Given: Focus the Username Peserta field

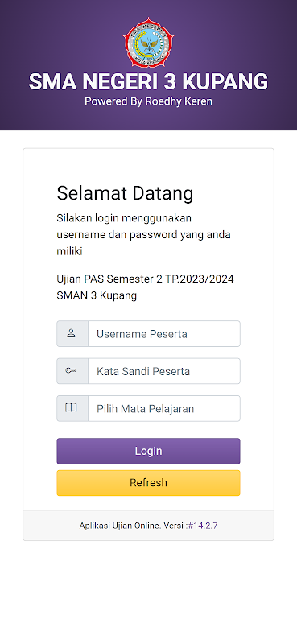Looking at the screenshot, I should click(164, 334).
